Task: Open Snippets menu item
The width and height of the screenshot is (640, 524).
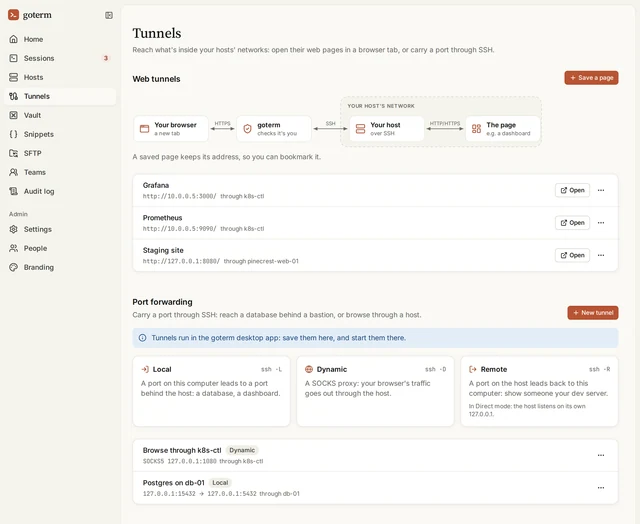Action: coord(60,134)
